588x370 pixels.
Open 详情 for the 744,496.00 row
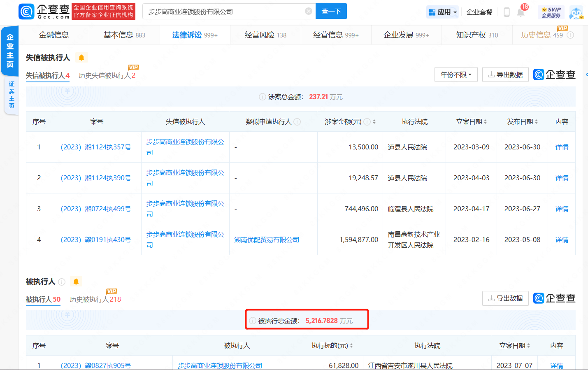coord(562,209)
